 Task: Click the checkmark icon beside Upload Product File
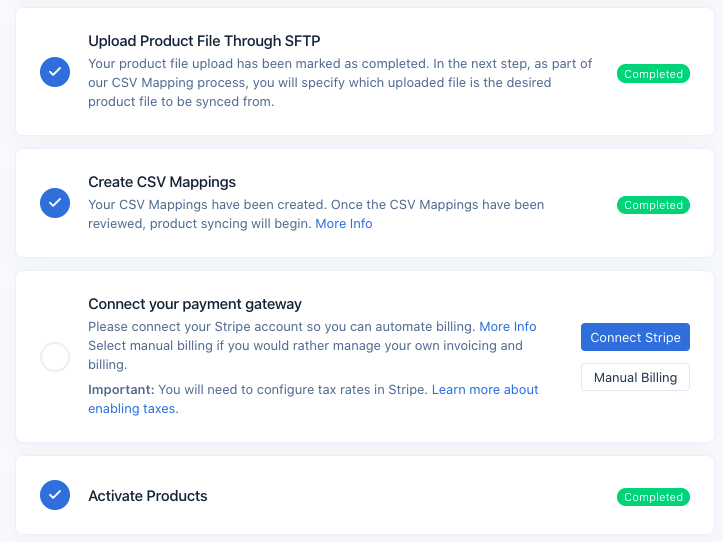[55, 72]
